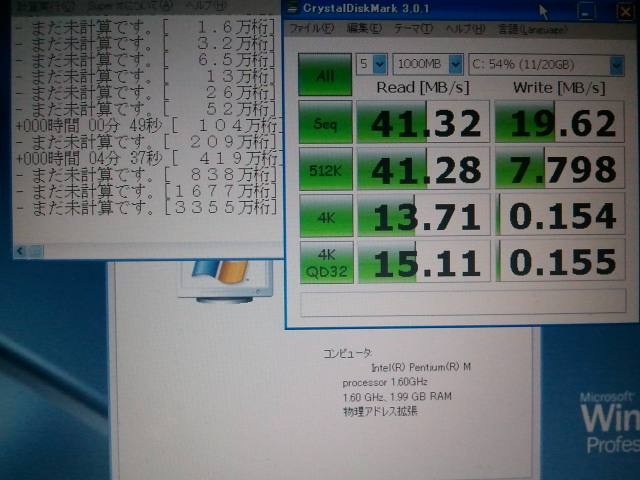Run the 4K QD32 test
Image resolution: width=640 pixels, height=480 pixels.
(327, 262)
